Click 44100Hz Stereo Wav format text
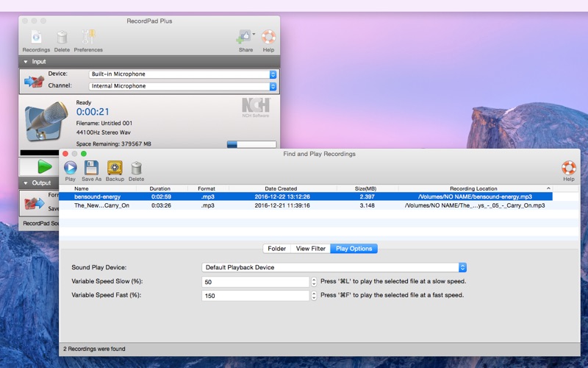Image resolution: width=588 pixels, height=368 pixels. tap(103, 132)
